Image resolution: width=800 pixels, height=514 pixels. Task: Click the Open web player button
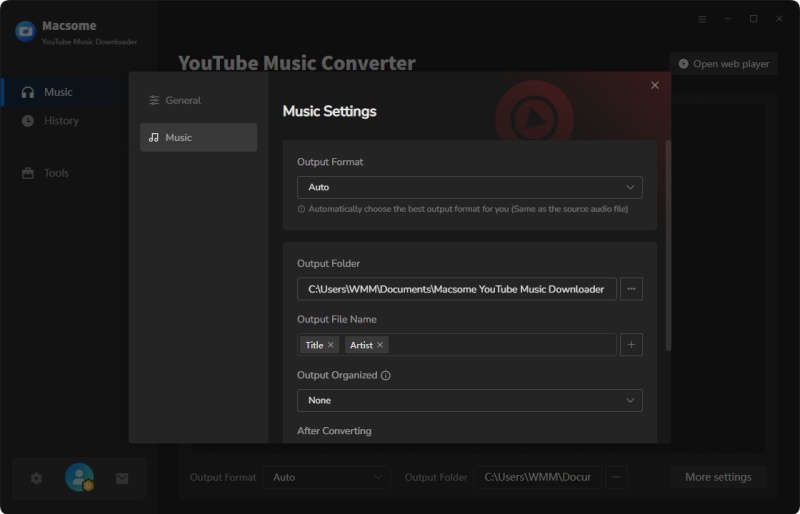click(x=723, y=64)
